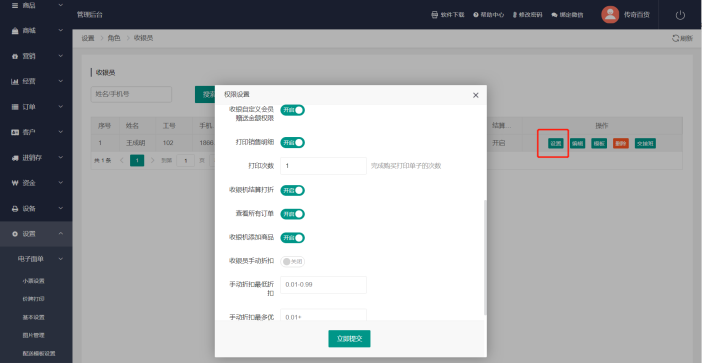Open the 基本设置 submenu item
Screen dimensions: 703x363
34,317
